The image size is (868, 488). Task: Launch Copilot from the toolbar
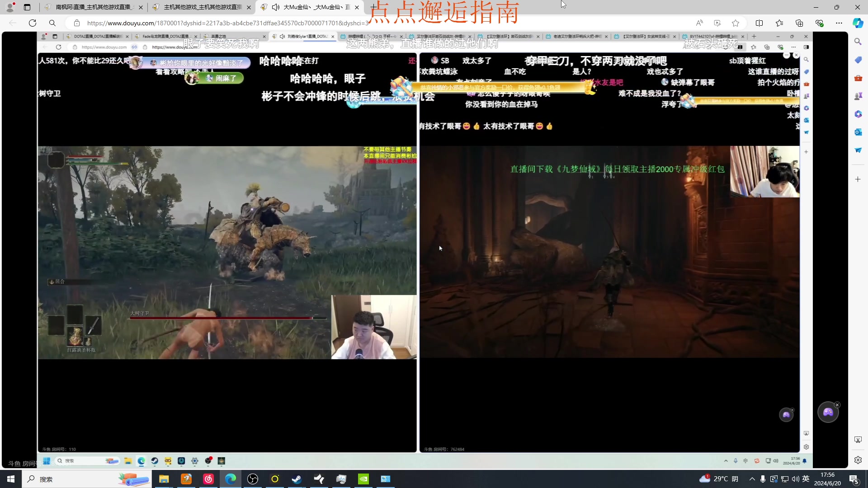[858, 23]
